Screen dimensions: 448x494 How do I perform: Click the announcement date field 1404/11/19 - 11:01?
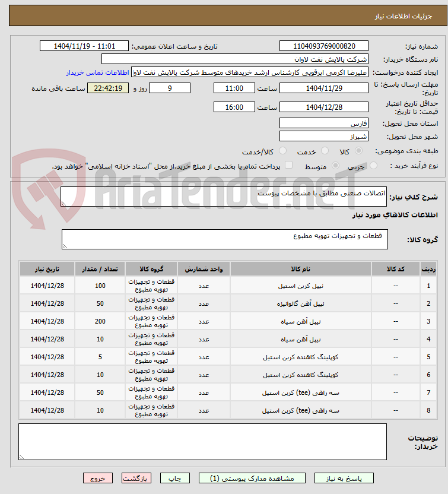click(84, 46)
